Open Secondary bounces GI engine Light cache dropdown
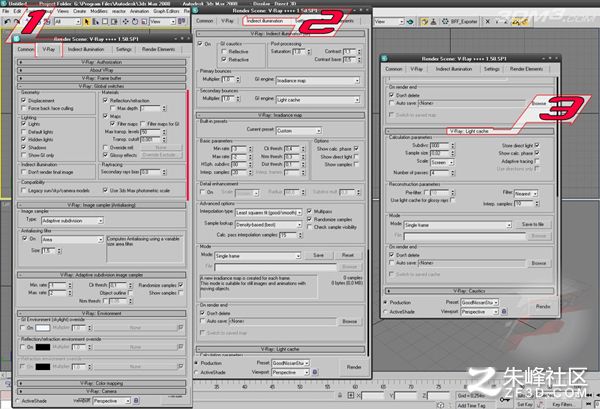The width and height of the screenshot is (600, 409). click(x=318, y=99)
